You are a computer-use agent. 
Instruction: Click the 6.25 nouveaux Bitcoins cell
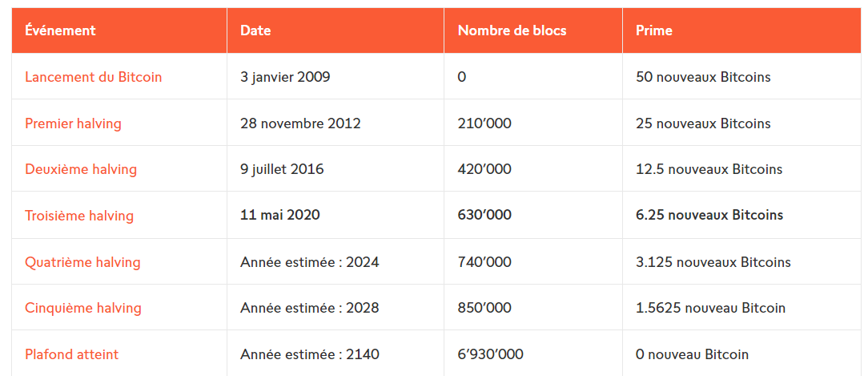click(709, 215)
